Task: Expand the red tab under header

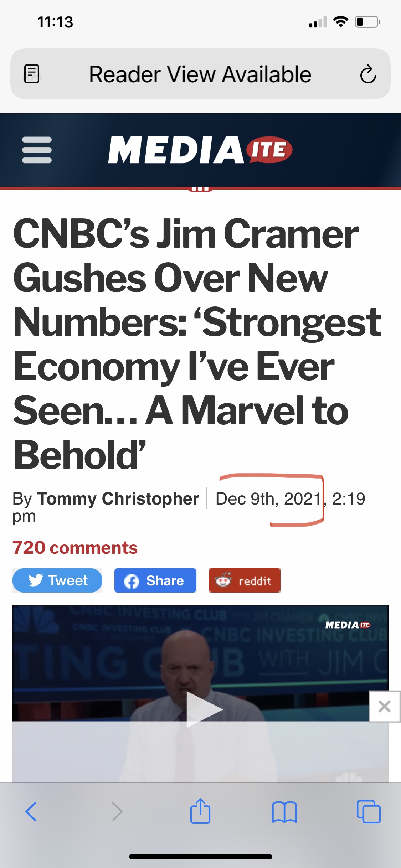Action: tap(200, 188)
